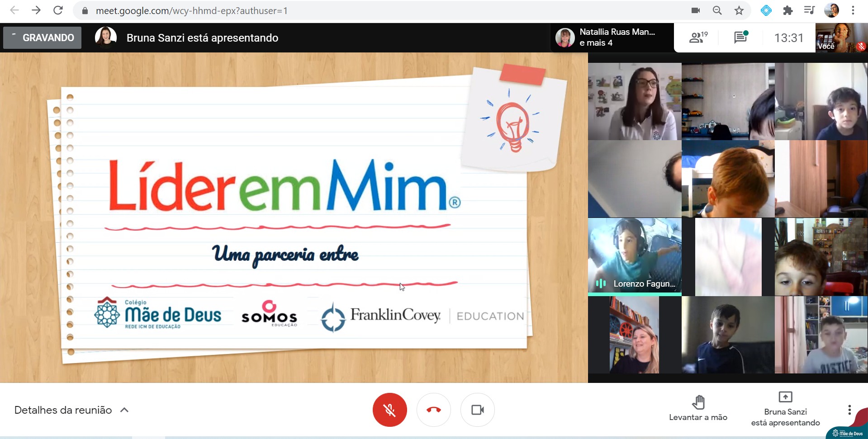Open Chrome's three-dot menu
The height and width of the screenshot is (439, 868).
[853, 10]
